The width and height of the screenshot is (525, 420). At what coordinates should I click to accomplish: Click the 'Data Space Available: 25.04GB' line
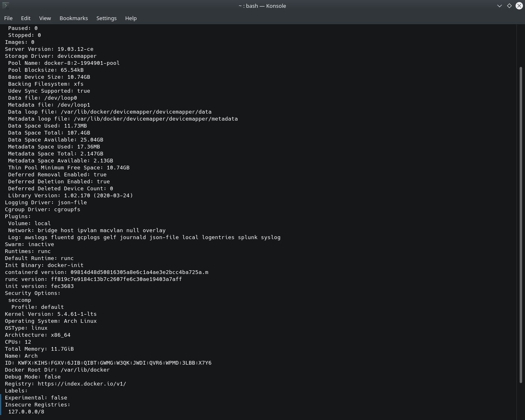56,140
